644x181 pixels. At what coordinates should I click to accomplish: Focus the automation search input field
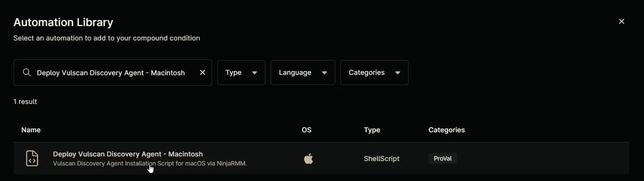coord(113,73)
